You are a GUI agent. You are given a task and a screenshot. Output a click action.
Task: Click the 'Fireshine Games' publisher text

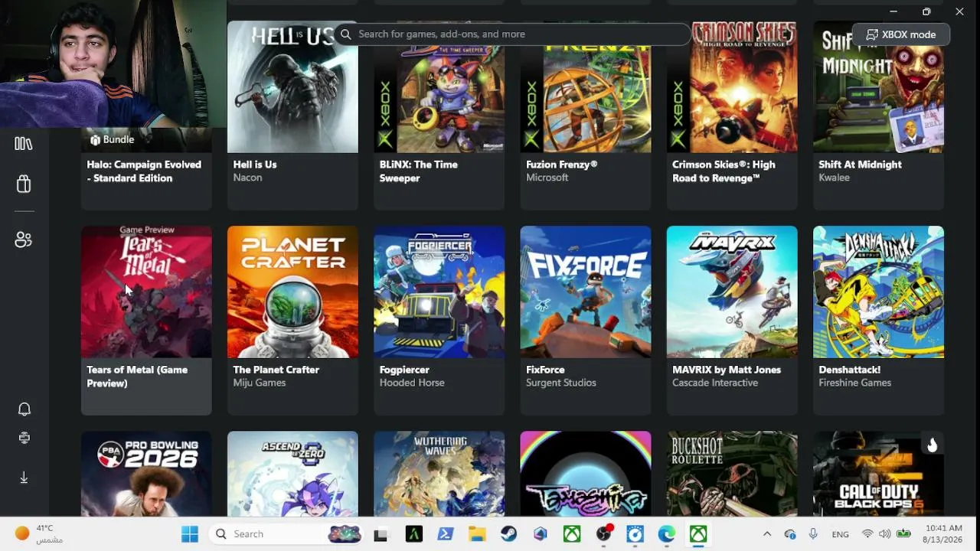pyautogui.click(x=854, y=383)
